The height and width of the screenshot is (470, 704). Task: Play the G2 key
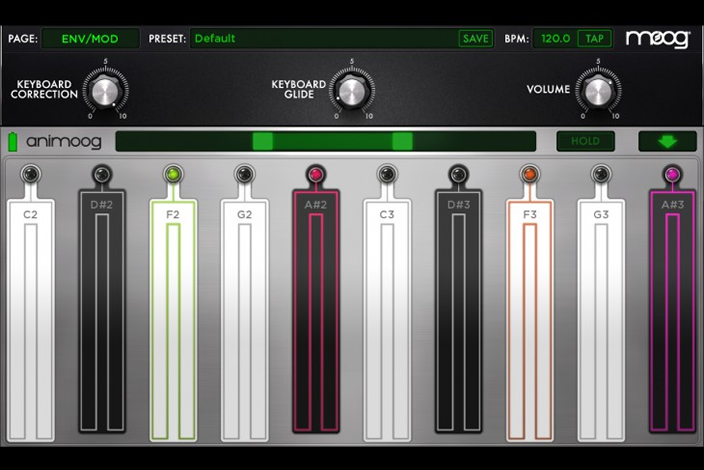(244, 321)
